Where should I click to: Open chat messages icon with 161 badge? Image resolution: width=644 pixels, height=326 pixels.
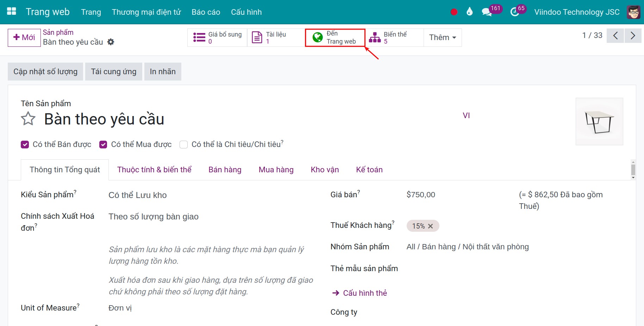[x=487, y=12]
